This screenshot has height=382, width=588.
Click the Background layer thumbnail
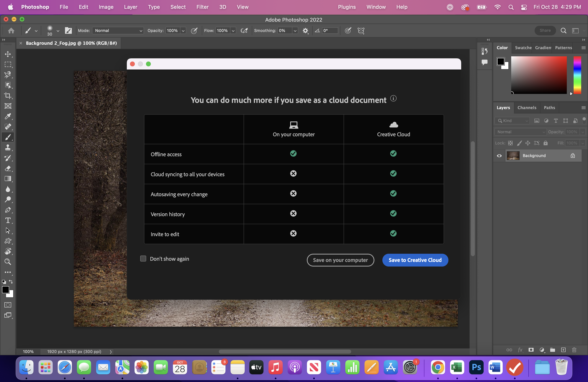point(513,155)
